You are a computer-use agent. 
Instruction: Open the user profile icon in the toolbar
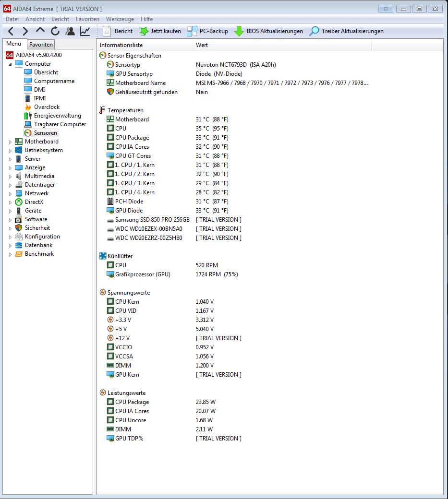pos(70,31)
